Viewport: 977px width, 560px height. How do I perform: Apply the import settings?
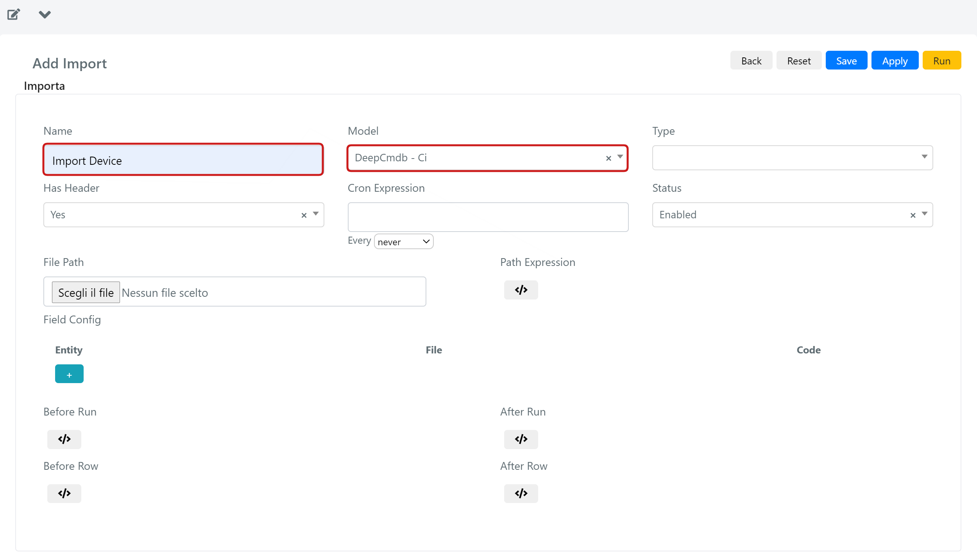(895, 61)
